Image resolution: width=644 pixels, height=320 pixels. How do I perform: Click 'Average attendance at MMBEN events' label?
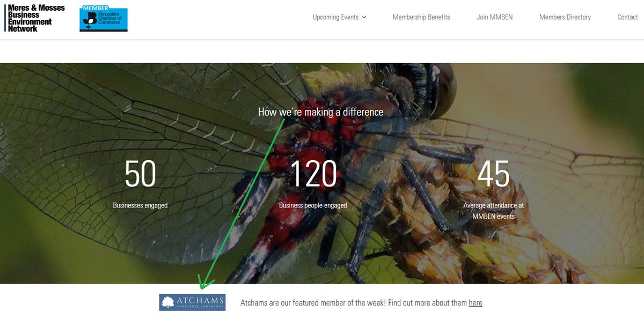pyautogui.click(x=494, y=211)
